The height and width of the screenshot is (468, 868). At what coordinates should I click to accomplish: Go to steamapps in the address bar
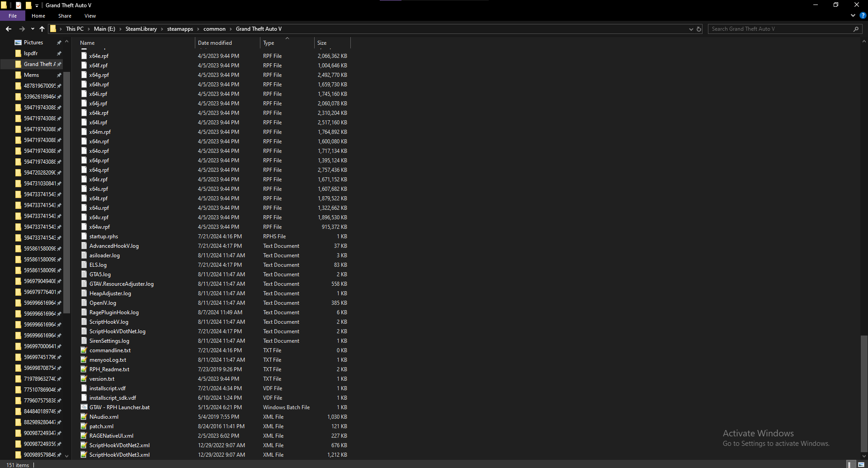180,29
